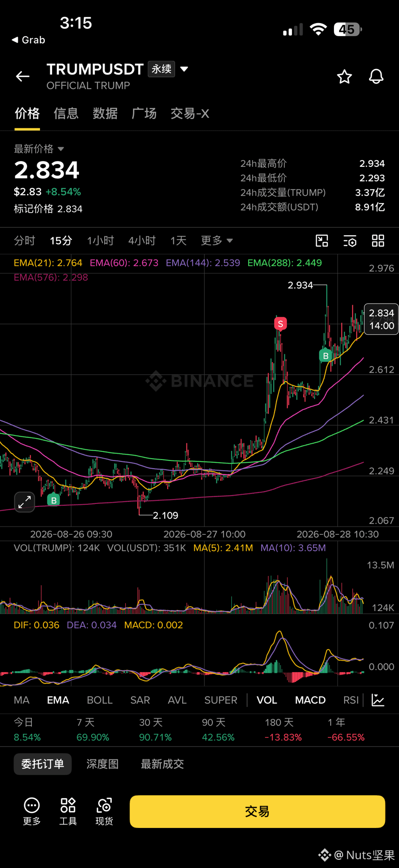Tap the 2.934 high price label on chart
This screenshot has height=868, width=399.
point(301,285)
